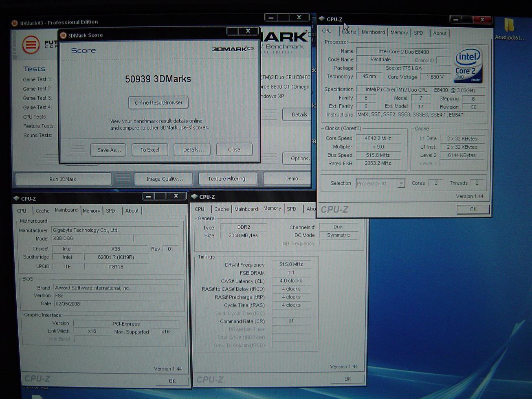
Task: Click the 50939 3DMarks score text
Action: (158, 79)
